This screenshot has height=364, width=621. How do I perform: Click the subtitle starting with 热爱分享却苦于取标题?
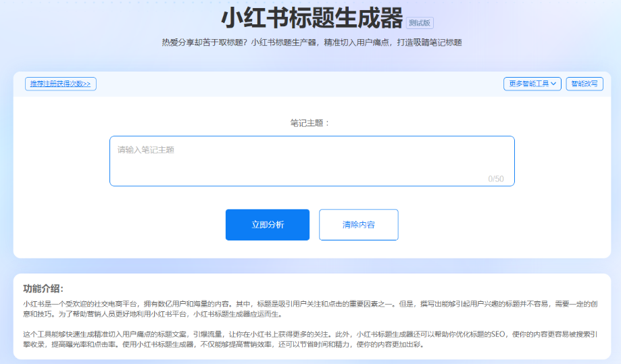coord(312,43)
